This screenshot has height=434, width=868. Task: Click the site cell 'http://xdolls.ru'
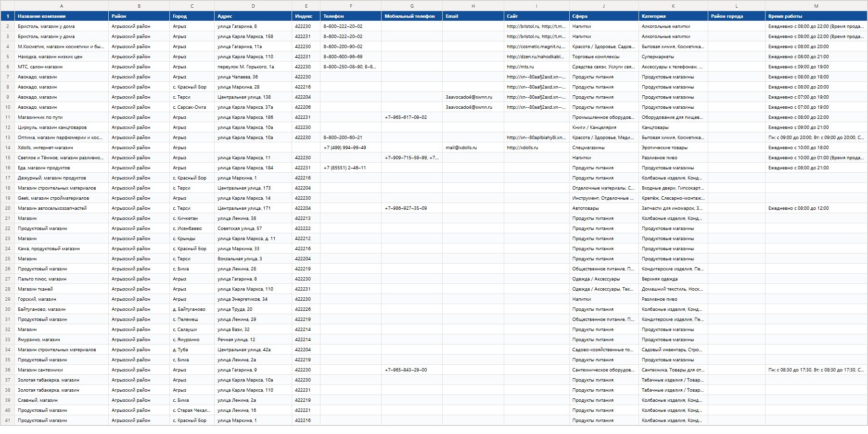tap(536, 148)
